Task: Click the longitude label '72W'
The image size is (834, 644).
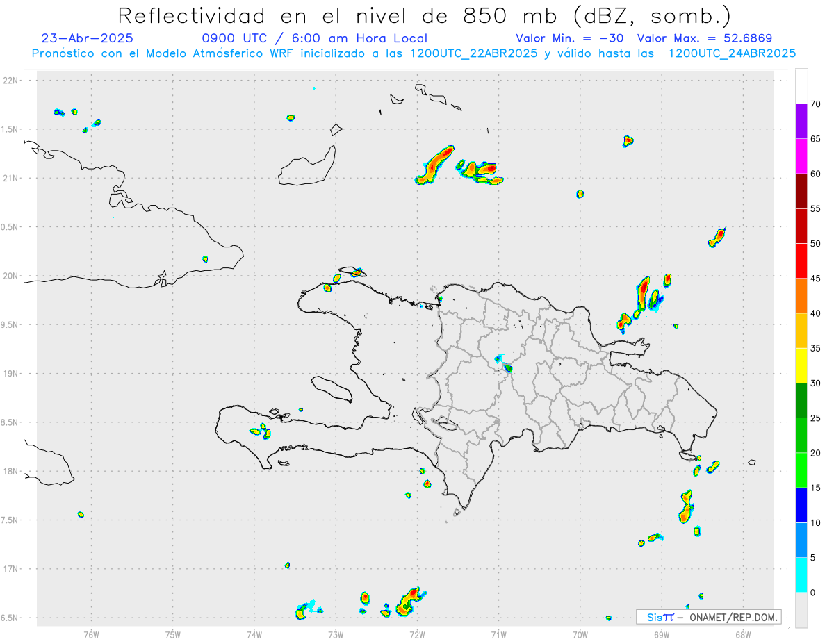Action: point(417,634)
